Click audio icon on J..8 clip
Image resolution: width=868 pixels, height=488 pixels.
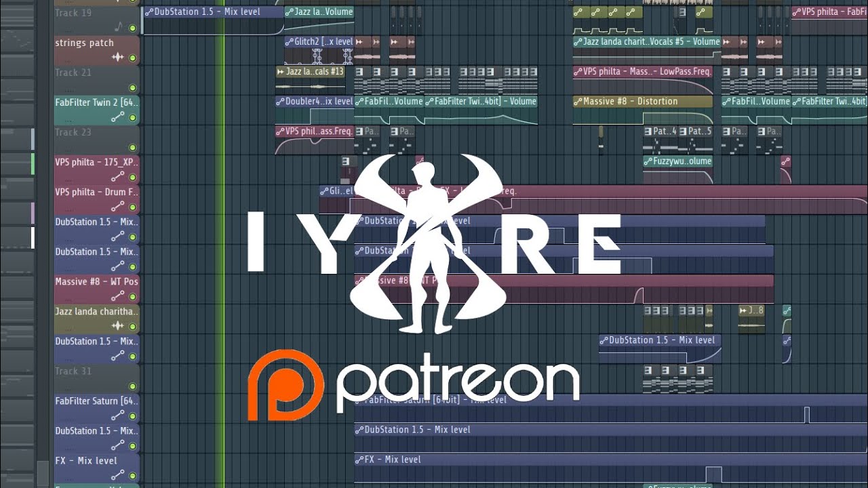pyautogui.click(x=744, y=310)
